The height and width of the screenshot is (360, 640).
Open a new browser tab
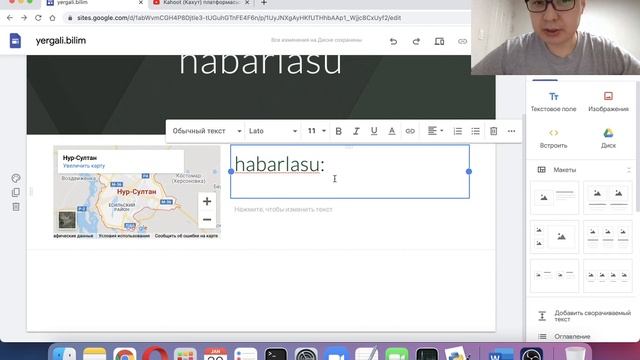(264, 3)
